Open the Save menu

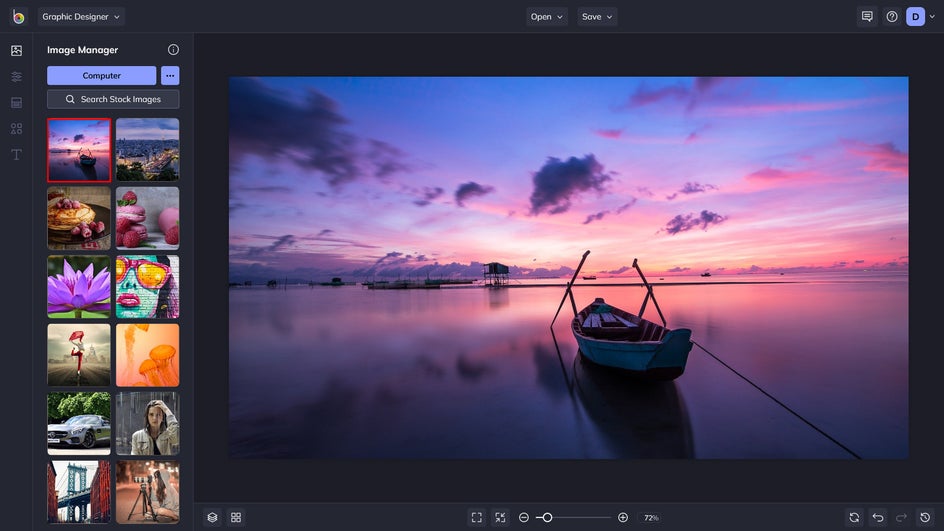point(597,17)
